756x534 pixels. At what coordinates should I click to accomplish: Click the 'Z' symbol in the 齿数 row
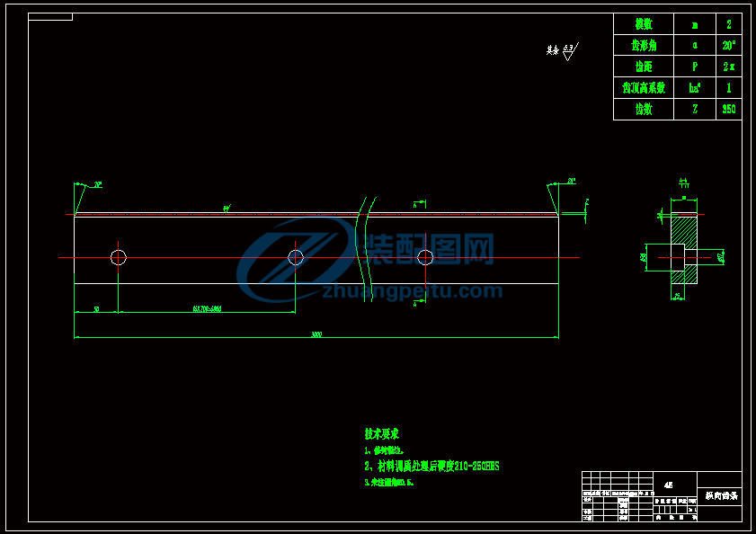click(695, 109)
